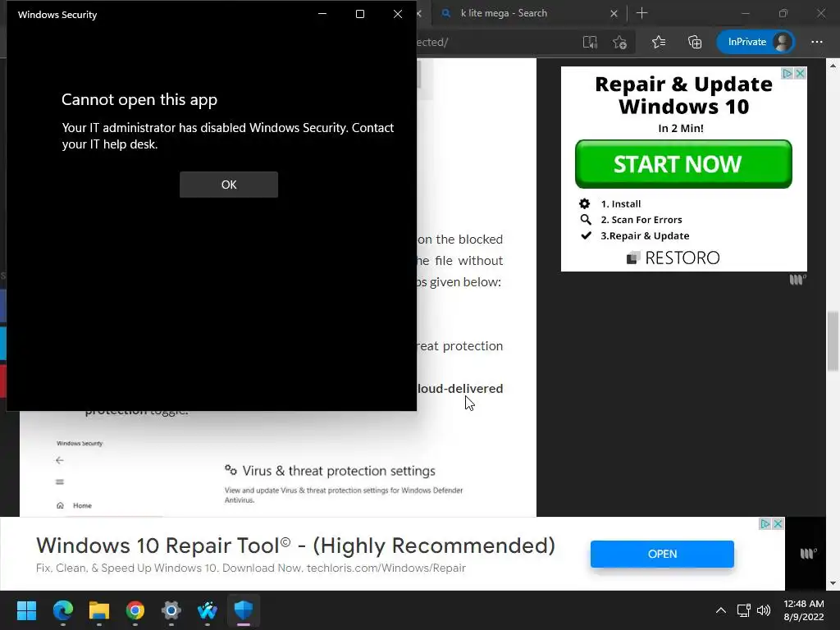Click OK in Windows Security dialog
The width and height of the screenshot is (840, 630).
click(229, 185)
